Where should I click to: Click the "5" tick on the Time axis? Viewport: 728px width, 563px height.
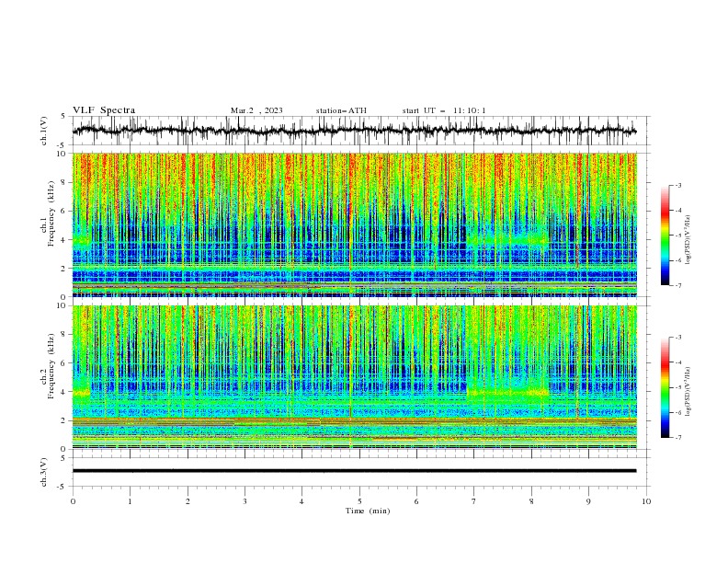pyautogui.click(x=359, y=501)
